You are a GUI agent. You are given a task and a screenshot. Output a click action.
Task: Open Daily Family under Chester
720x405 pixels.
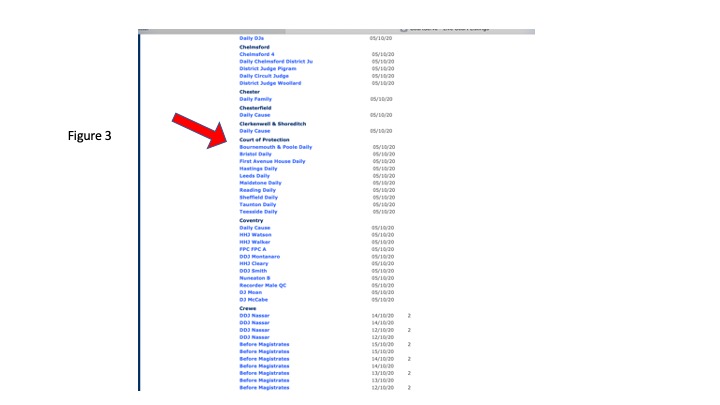tap(254, 99)
